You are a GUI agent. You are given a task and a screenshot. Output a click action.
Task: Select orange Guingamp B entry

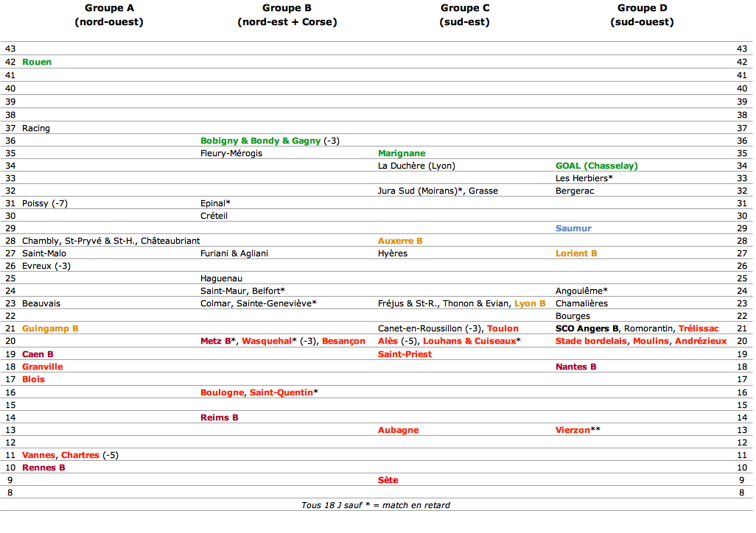(50, 328)
